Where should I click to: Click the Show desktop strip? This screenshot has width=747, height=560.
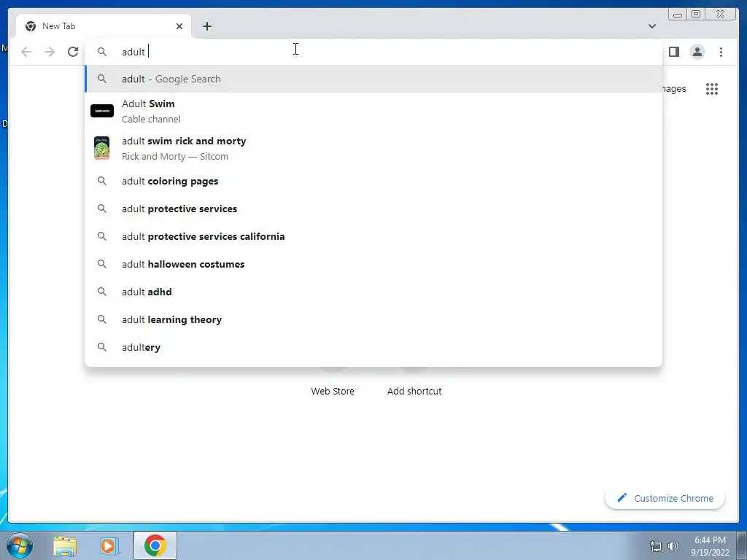[x=742, y=545]
